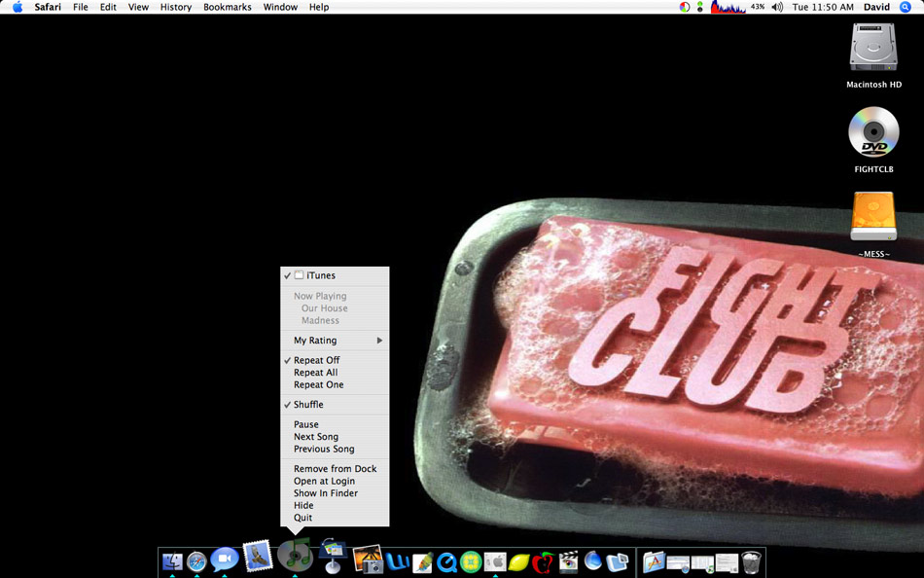Image resolution: width=924 pixels, height=578 pixels.
Task: Open the Bookmarks menu
Action: coord(228,7)
